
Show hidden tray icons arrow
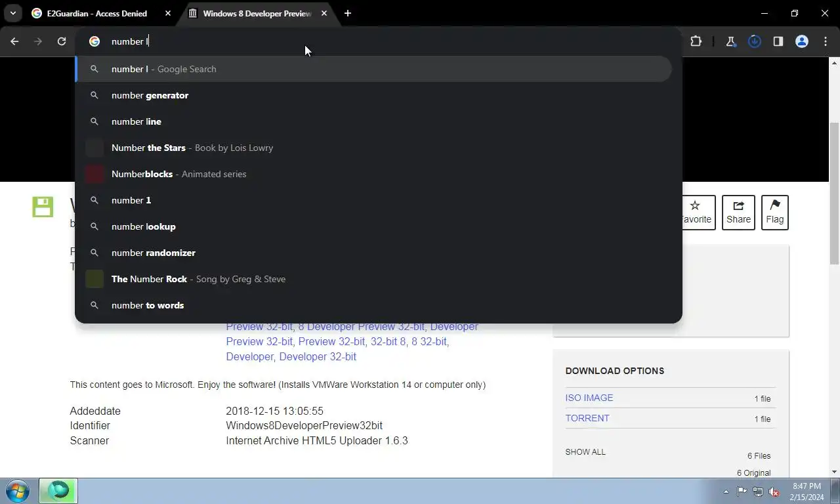[726, 492]
